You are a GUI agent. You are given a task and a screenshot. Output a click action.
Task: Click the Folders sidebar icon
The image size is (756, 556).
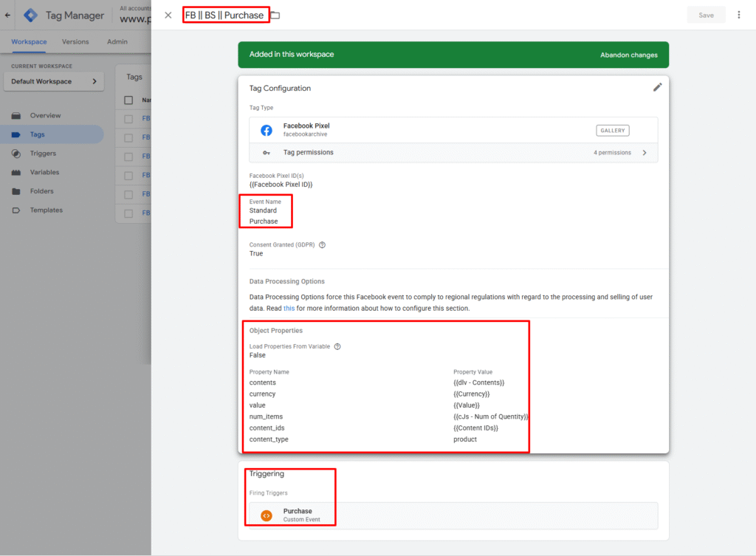click(16, 191)
